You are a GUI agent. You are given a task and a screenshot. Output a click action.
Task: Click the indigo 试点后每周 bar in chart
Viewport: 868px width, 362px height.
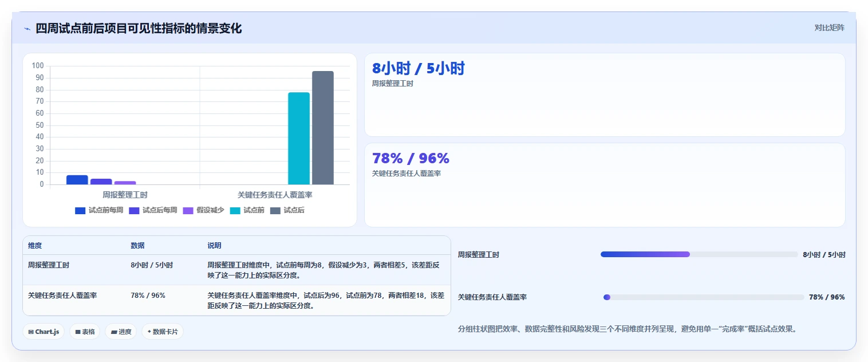(x=101, y=182)
